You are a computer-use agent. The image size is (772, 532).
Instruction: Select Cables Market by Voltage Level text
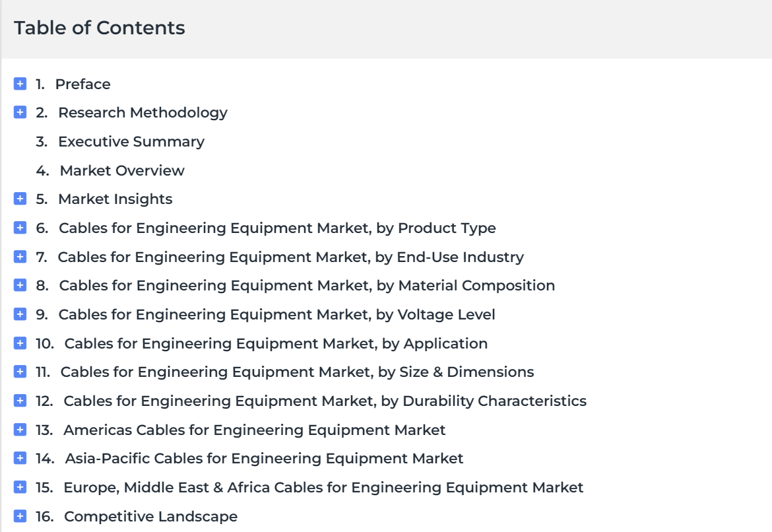276,315
